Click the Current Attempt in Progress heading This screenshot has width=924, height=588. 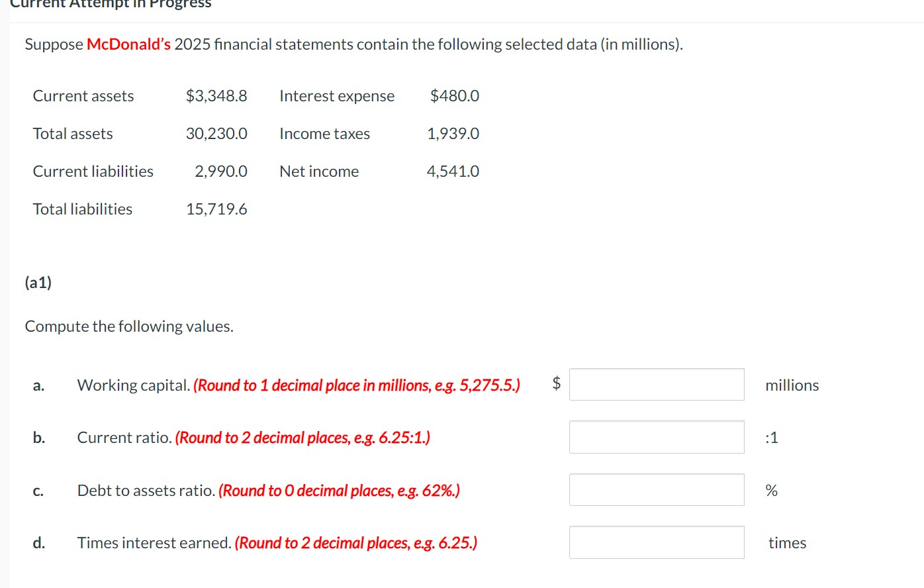click(111, 4)
